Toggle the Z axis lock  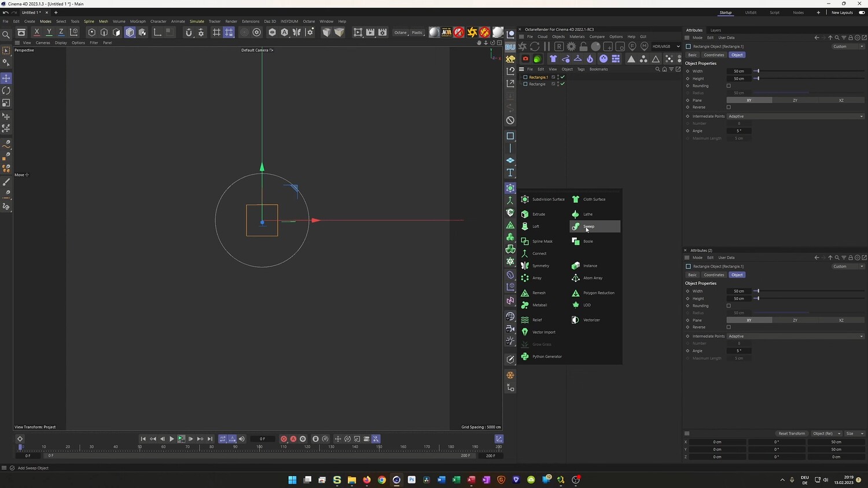coord(61,32)
